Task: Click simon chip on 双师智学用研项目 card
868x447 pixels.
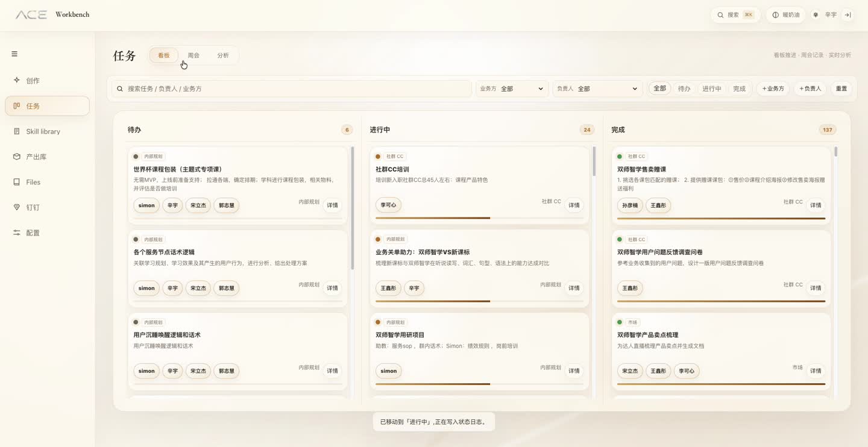Action: [x=389, y=371]
